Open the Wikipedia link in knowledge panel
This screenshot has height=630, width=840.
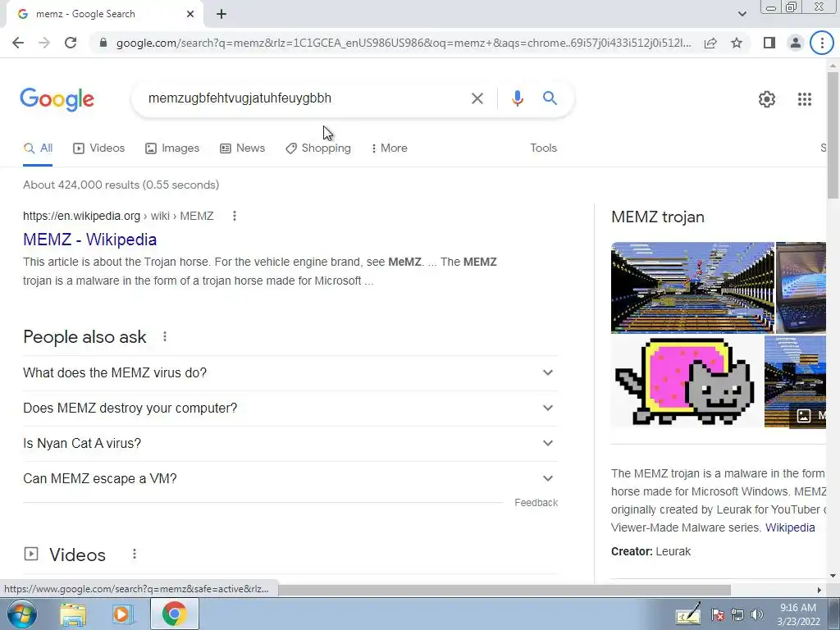tap(790, 527)
